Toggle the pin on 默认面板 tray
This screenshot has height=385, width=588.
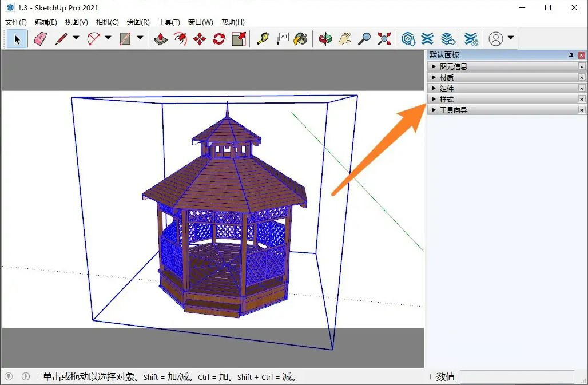pos(571,55)
